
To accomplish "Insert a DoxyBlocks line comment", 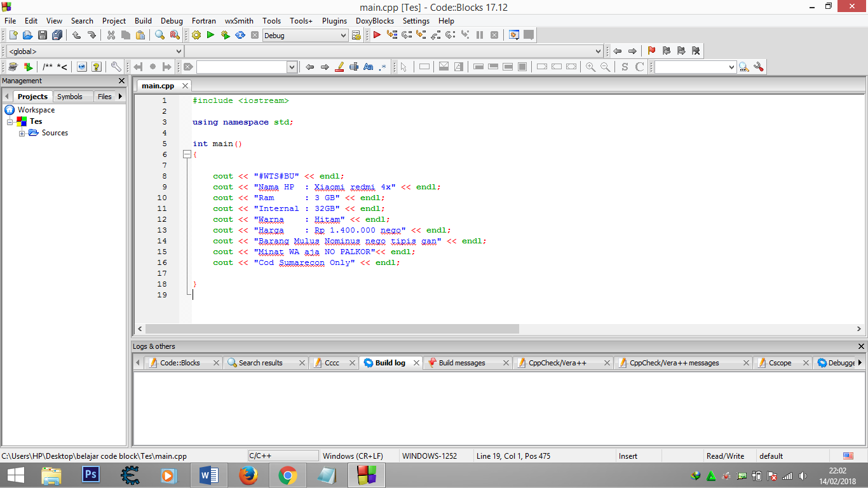I will (62, 67).
